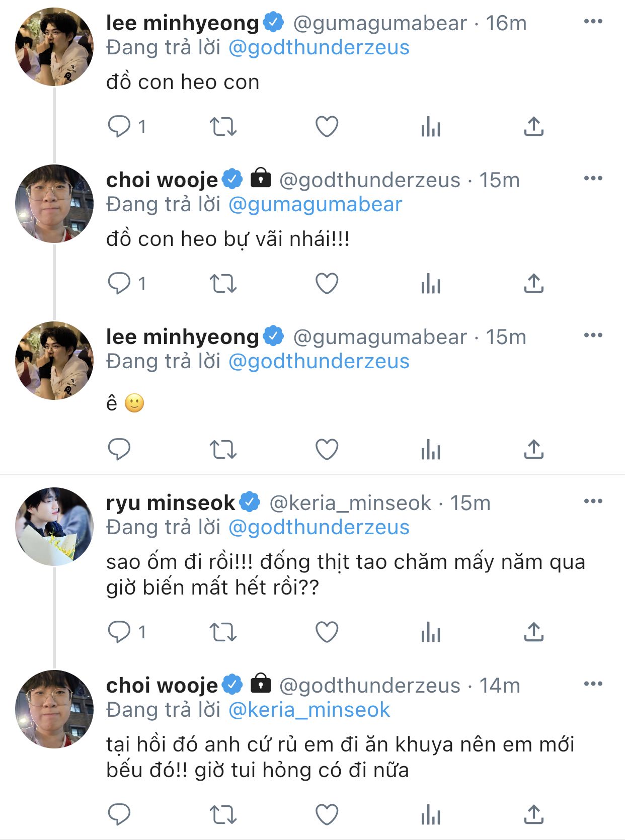Like ryu minseok's "sao ốm đi rồi" tweet
The height and width of the screenshot is (840, 625).
pyautogui.click(x=327, y=632)
